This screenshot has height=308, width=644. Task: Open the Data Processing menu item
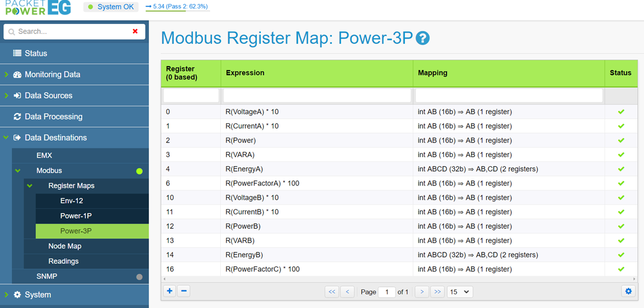tap(53, 117)
